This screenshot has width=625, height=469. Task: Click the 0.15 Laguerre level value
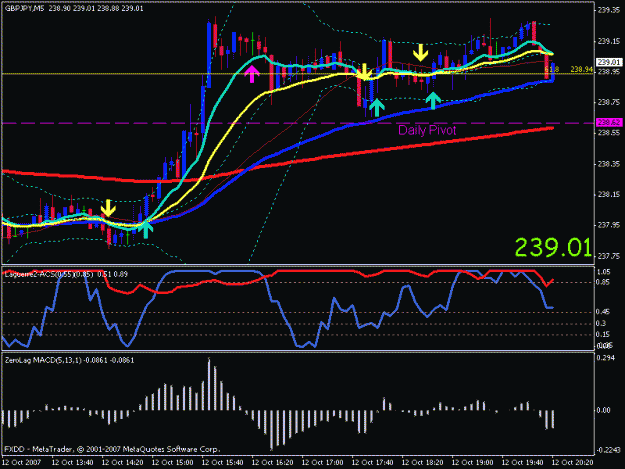pyautogui.click(x=603, y=334)
